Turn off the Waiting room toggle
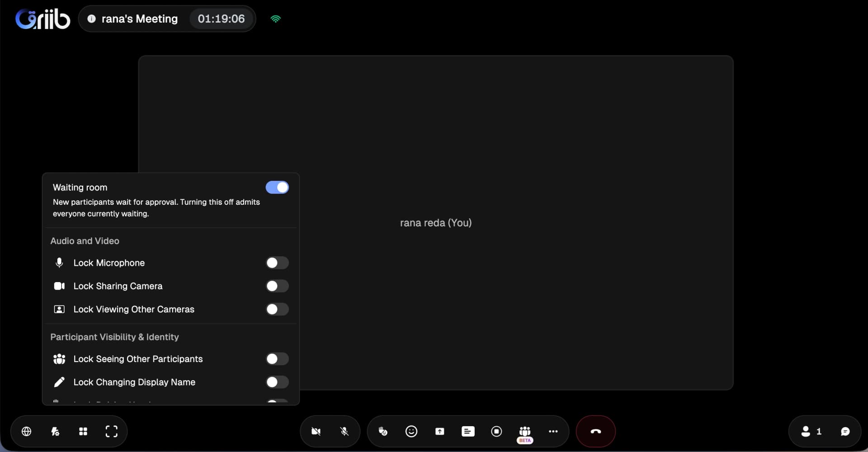Screen dimensions: 868x452 [x=277, y=188]
